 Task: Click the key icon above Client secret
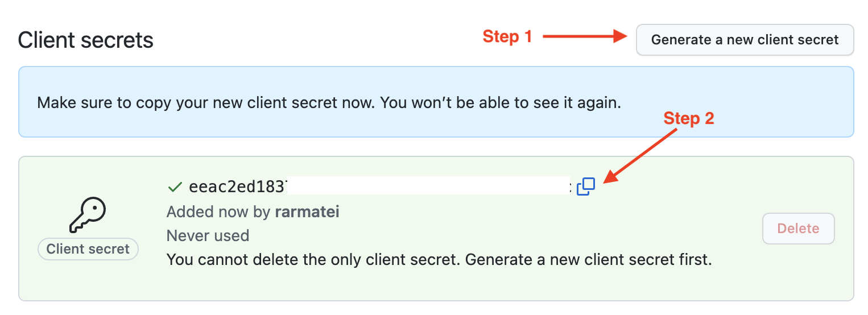pyautogui.click(x=88, y=215)
